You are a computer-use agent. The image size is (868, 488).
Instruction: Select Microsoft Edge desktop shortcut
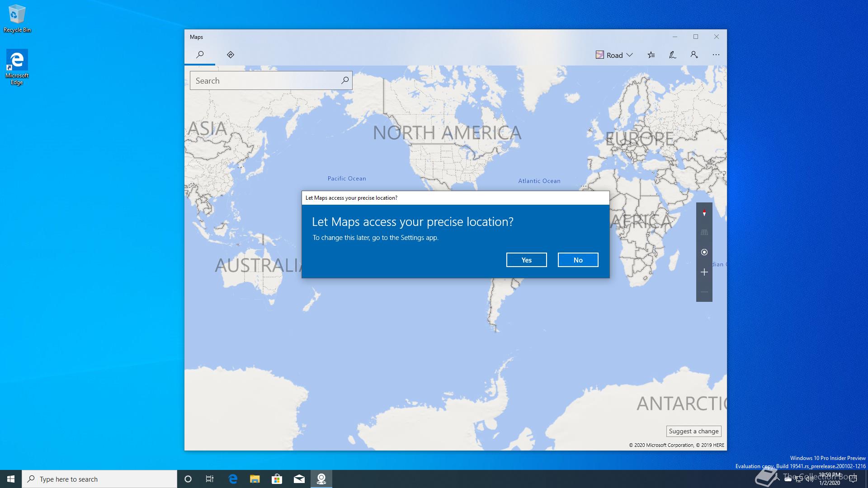point(17,67)
